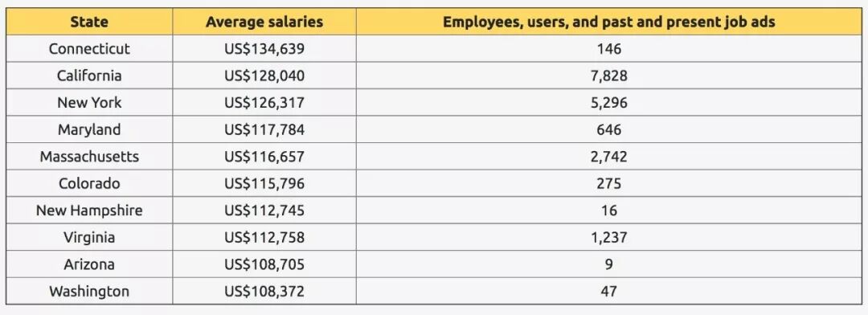The height and width of the screenshot is (315, 868).
Task: Click the California row label
Action: pos(89,76)
